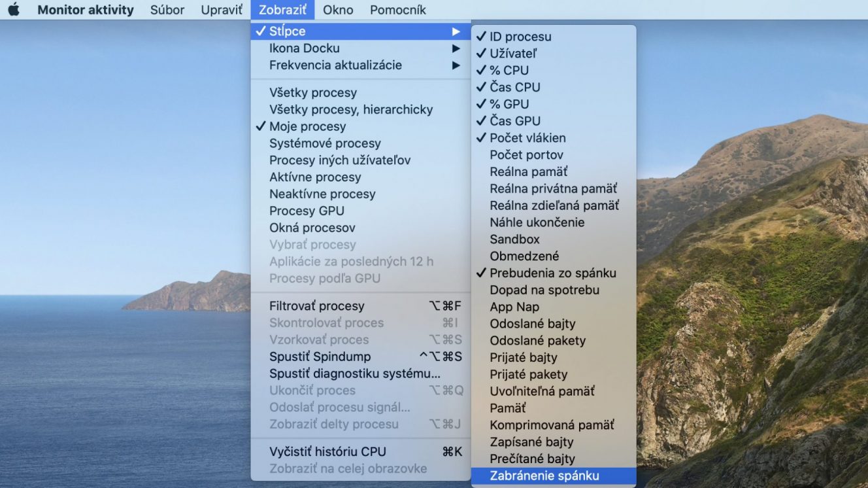Viewport: 868px width, 488px height.
Task: Run Spustiť Spindump
Action: pos(361,357)
